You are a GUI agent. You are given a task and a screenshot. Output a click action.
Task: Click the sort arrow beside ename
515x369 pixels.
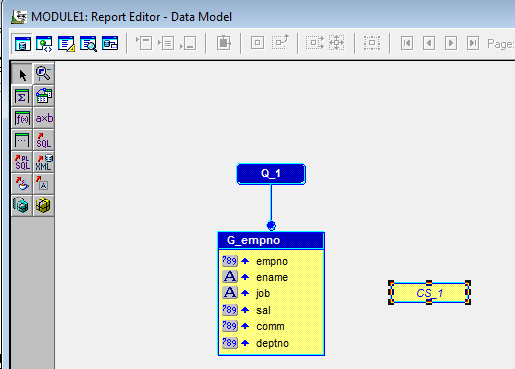(x=245, y=277)
